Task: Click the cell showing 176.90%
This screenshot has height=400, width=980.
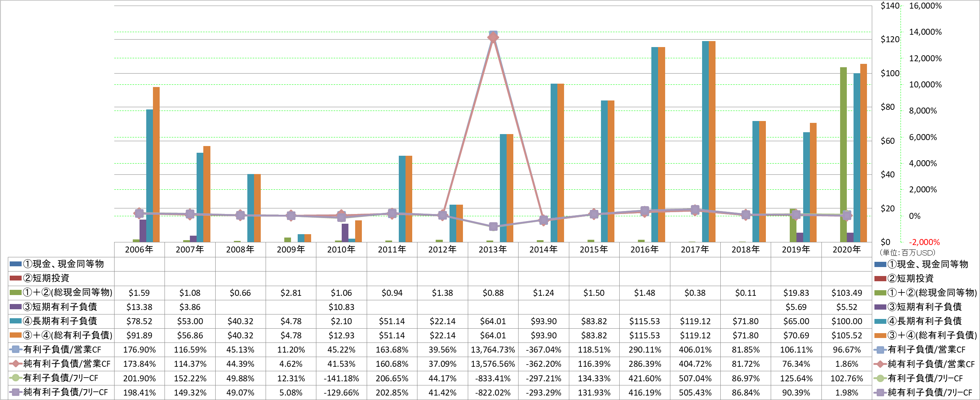Action: (x=139, y=350)
